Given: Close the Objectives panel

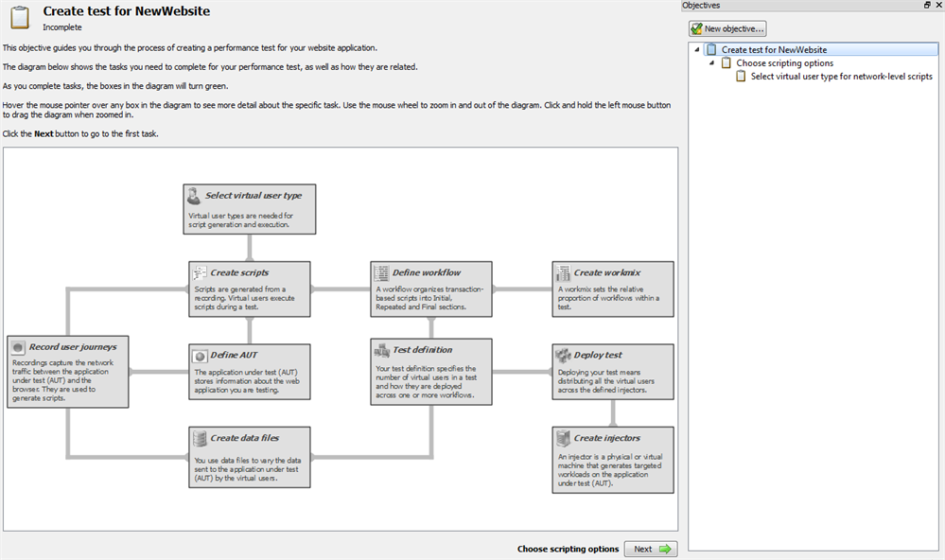Looking at the screenshot, I should (938, 6).
